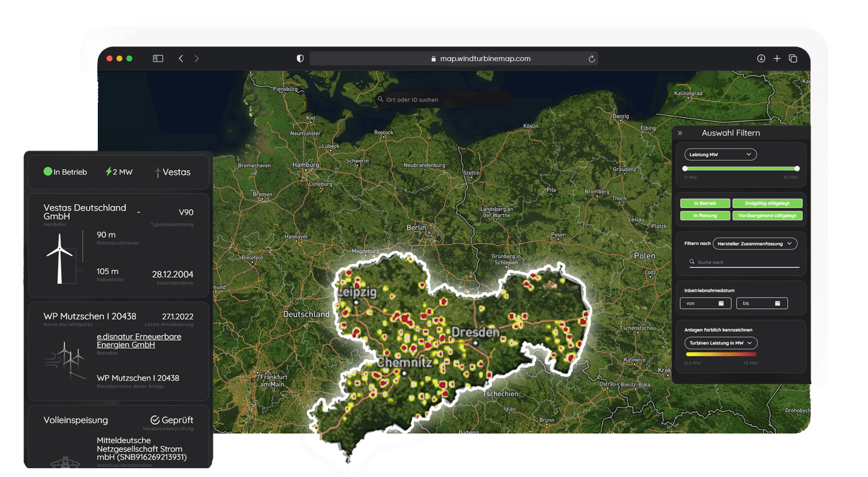Click the Volleinspeisung text
This screenshot has width=868, height=477.
click(76, 420)
